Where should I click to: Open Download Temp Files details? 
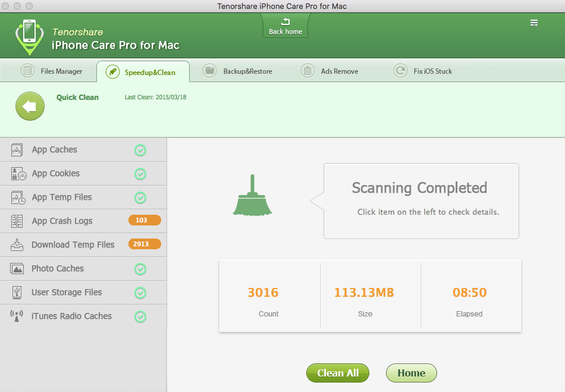pos(83,245)
